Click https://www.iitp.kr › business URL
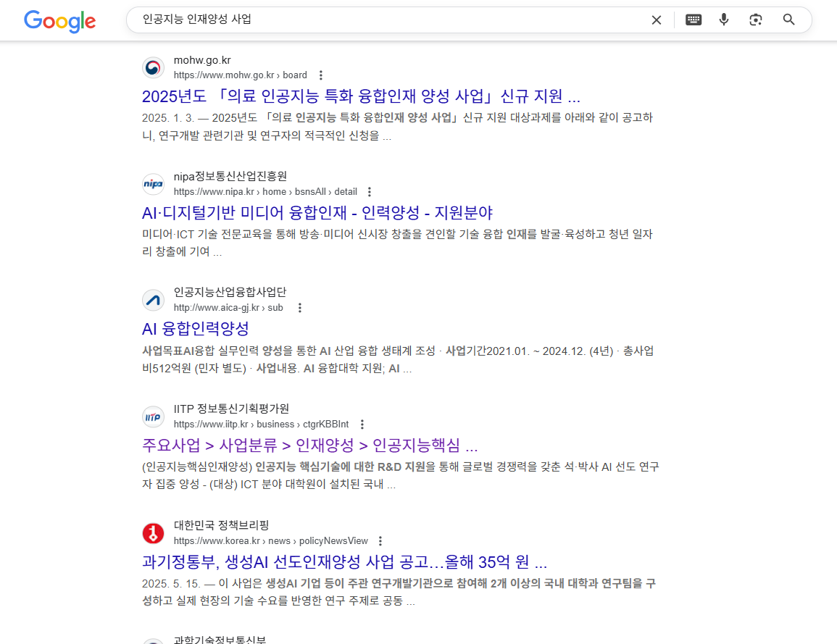 pyautogui.click(x=261, y=425)
